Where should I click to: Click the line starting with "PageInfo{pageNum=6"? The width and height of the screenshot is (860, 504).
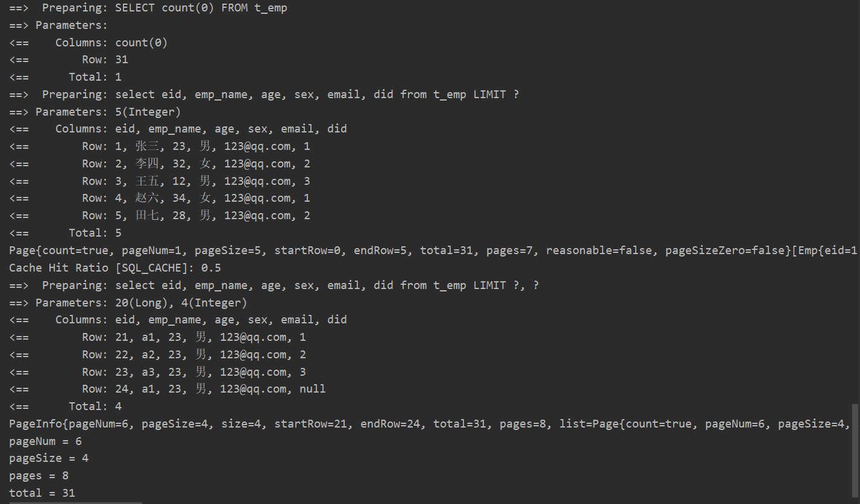pyautogui.click(x=422, y=424)
